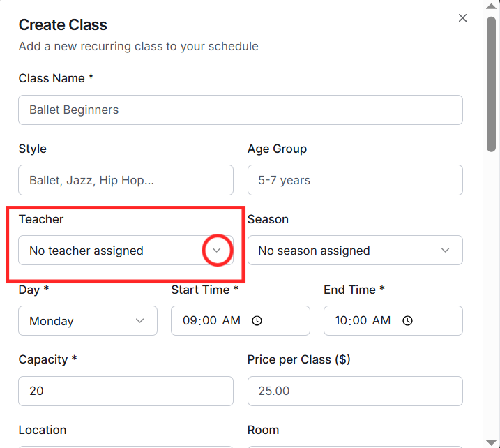Select the minutes segment of Start Time
Screen dimensions: 500x448
coord(209,321)
